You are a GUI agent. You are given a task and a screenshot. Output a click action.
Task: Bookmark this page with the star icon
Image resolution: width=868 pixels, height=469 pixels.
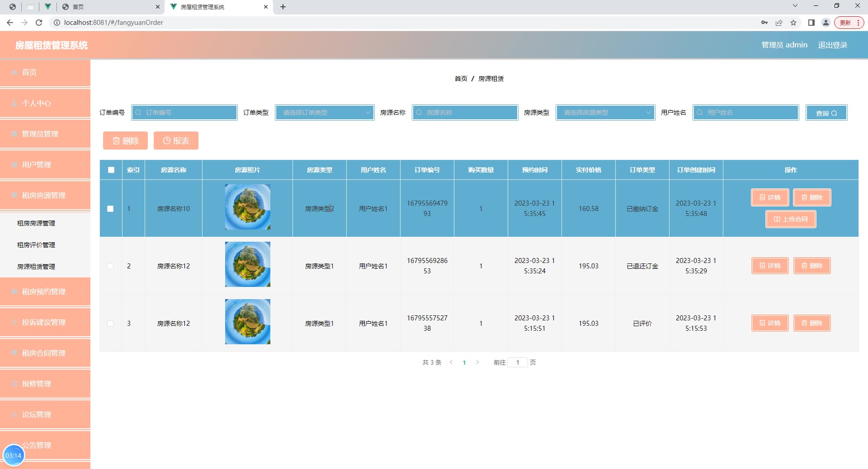793,23
